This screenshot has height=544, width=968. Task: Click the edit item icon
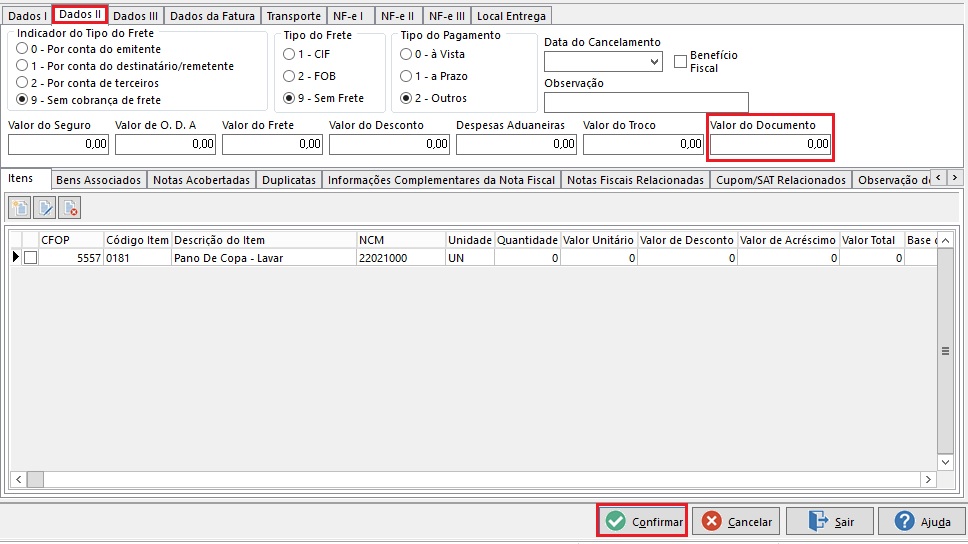[x=45, y=208]
